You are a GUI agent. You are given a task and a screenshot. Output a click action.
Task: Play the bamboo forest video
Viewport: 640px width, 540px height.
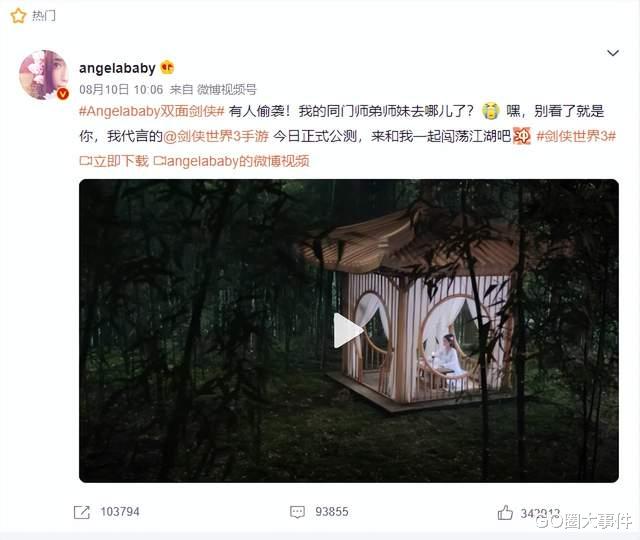(348, 331)
